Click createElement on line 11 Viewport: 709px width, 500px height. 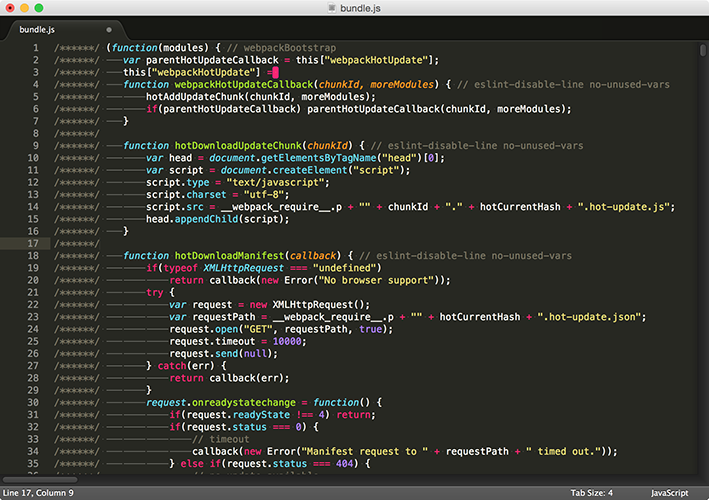tap(310, 170)
